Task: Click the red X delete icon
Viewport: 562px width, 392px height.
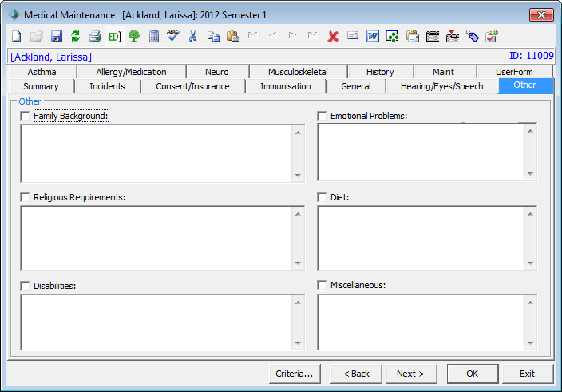Action: point(334,36)
